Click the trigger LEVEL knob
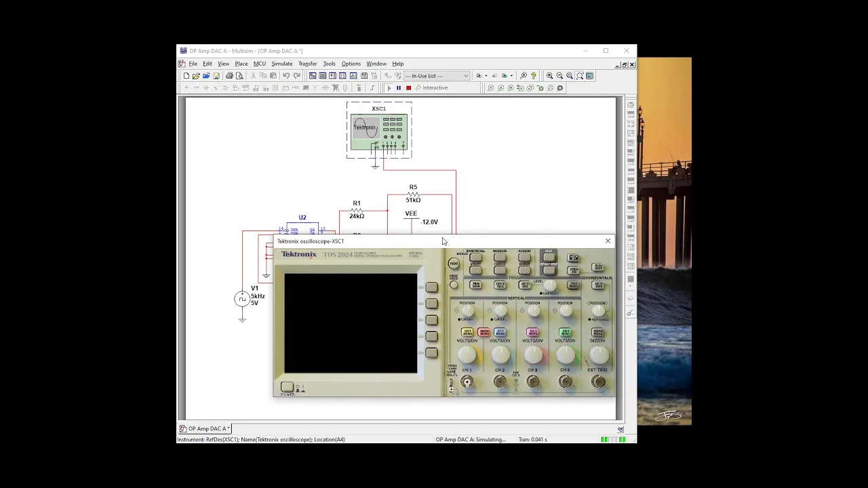 click(550, 285)
